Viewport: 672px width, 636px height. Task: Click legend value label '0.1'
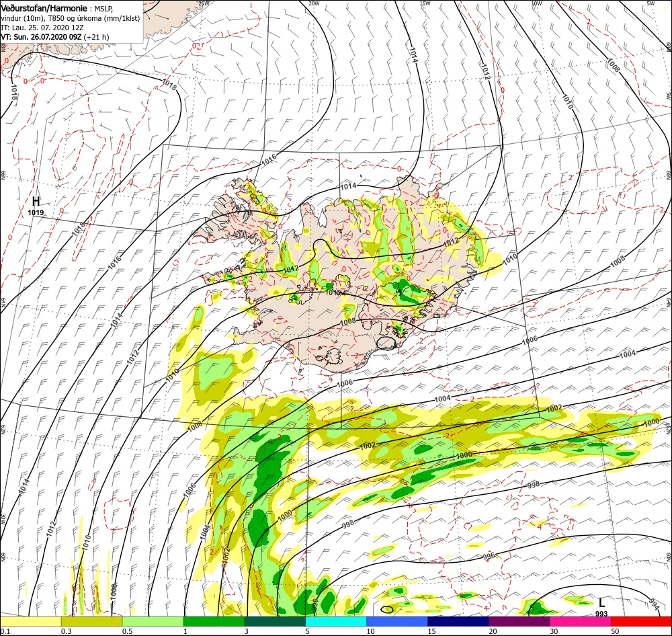pyautogui.click(x=5, y=631)
